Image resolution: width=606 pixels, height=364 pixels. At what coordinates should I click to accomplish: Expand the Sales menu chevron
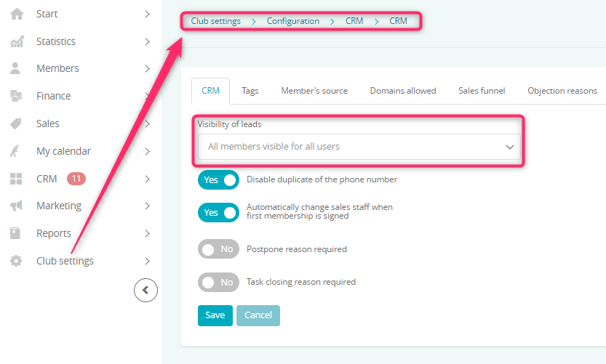click(147, 124)
